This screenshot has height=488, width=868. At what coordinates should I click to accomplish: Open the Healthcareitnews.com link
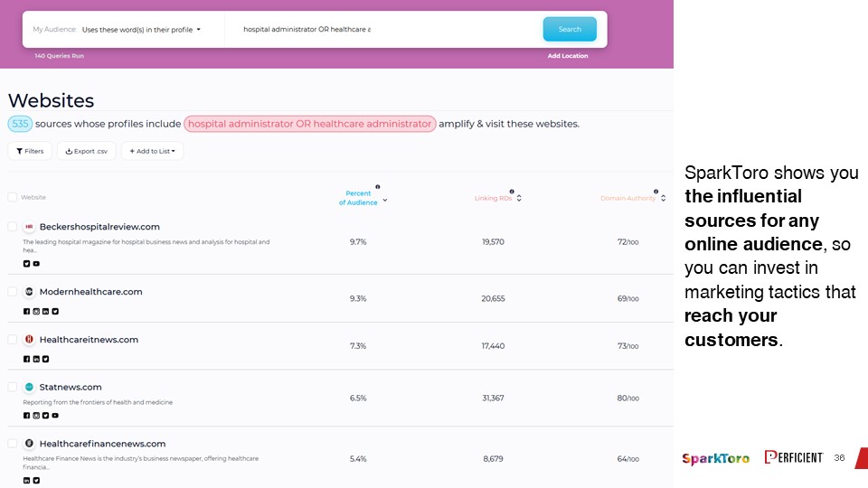89,339
